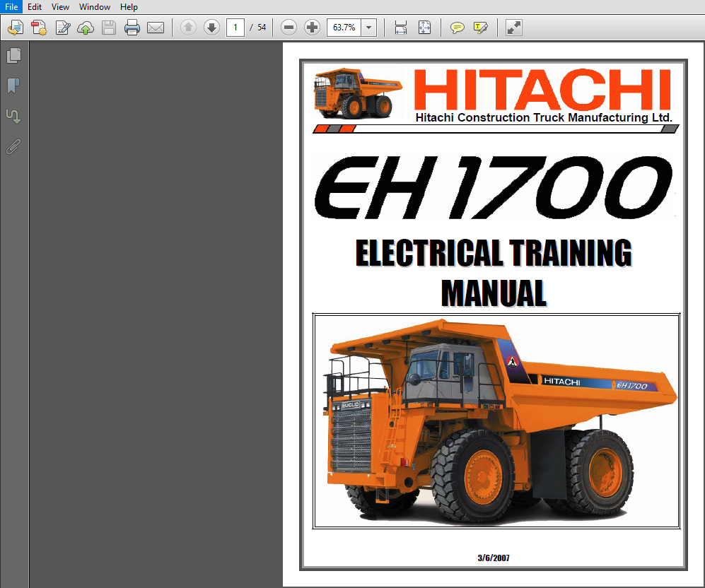Click the total page count 54
705x588 pixels.
pos(262,28)
